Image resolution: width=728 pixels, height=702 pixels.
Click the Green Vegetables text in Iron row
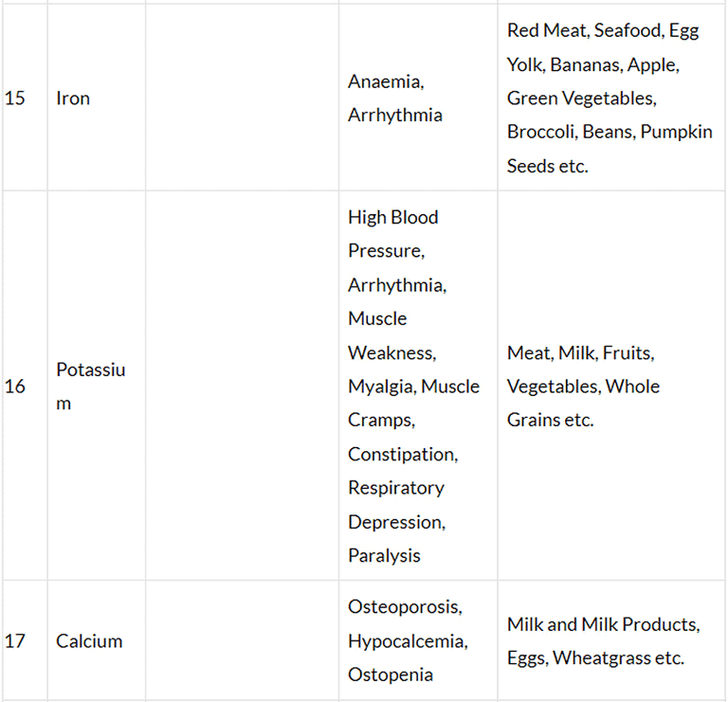[580, 99]
